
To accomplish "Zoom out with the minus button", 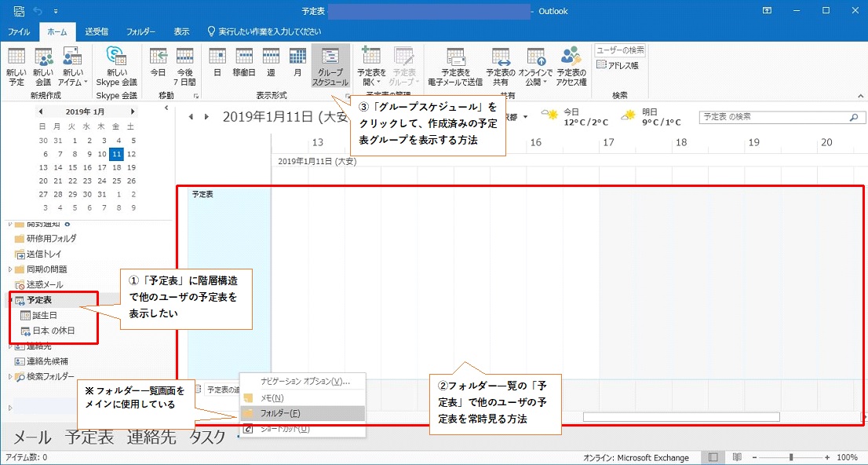I will click(x=753, y=457).
